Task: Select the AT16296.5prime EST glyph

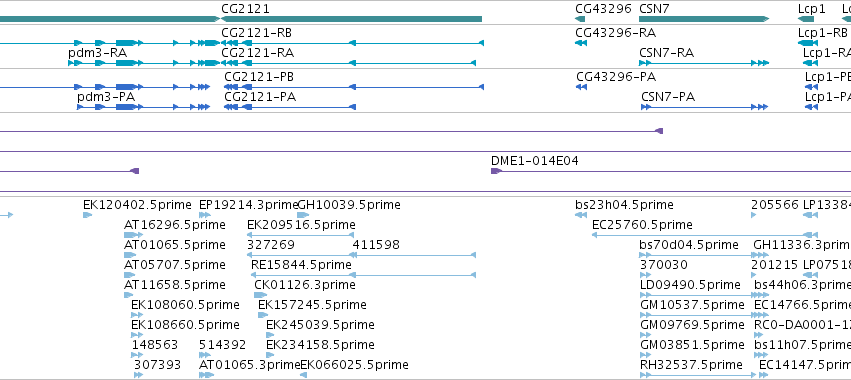Action: click(x=133, y=235)
